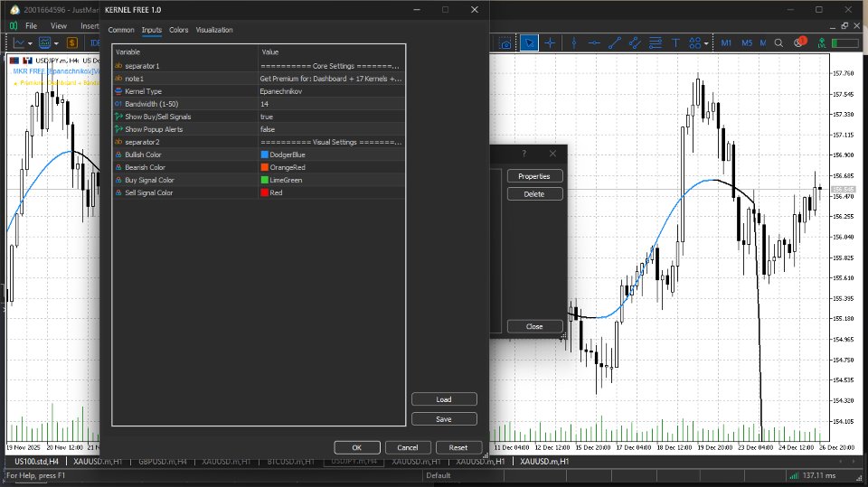Select the text label T tool
Image resolution: width=868 pixels, height=487 pixels.
coord(675,43)
